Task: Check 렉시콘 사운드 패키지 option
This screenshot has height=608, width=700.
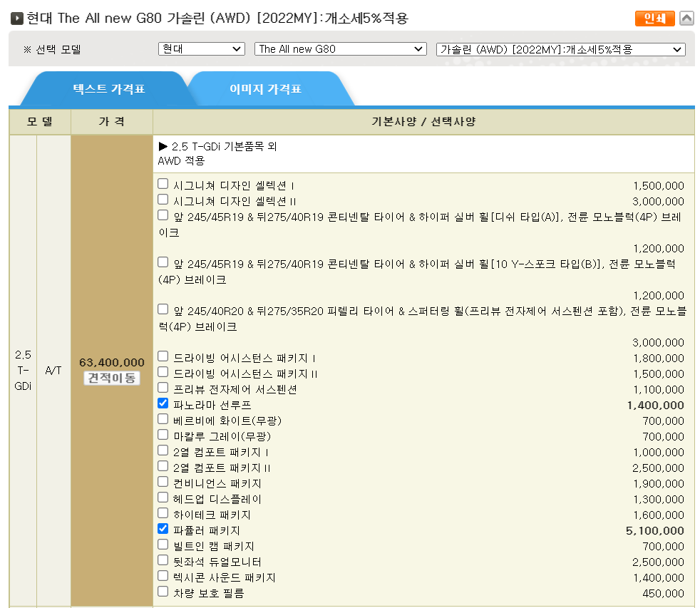Action: [x=163, y=576]
